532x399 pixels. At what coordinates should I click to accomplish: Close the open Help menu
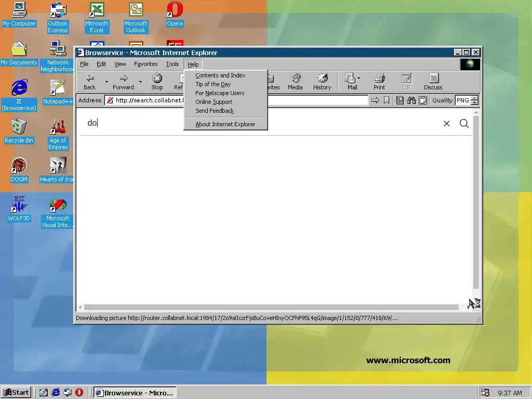click(x=193, y=64)
